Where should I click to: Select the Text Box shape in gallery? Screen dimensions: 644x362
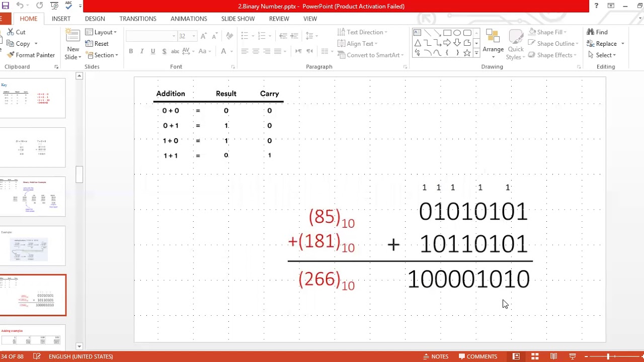click(x=417, y=33)
